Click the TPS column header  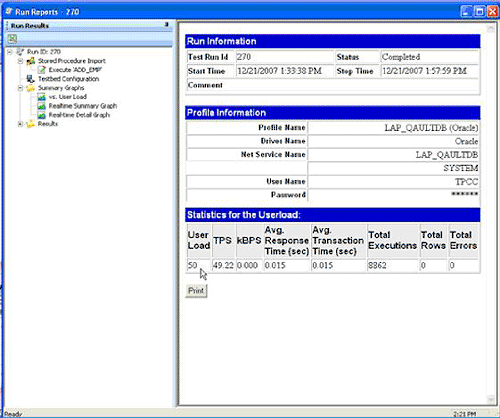(x=223, y=240)
